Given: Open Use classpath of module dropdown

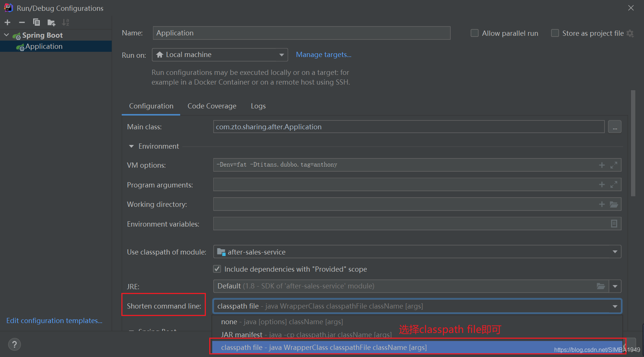Looking at the screenshot, I should 417,252.
